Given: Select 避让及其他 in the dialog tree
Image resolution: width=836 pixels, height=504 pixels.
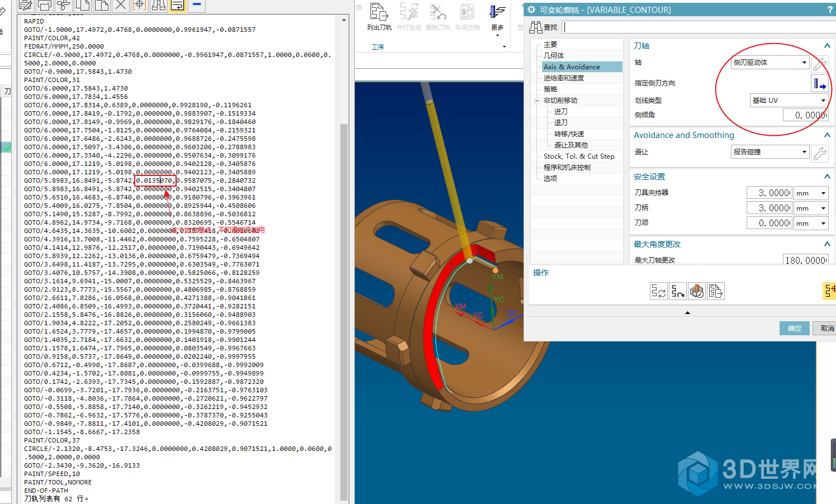Looking at the screenshot, I should tap(571, 145).
